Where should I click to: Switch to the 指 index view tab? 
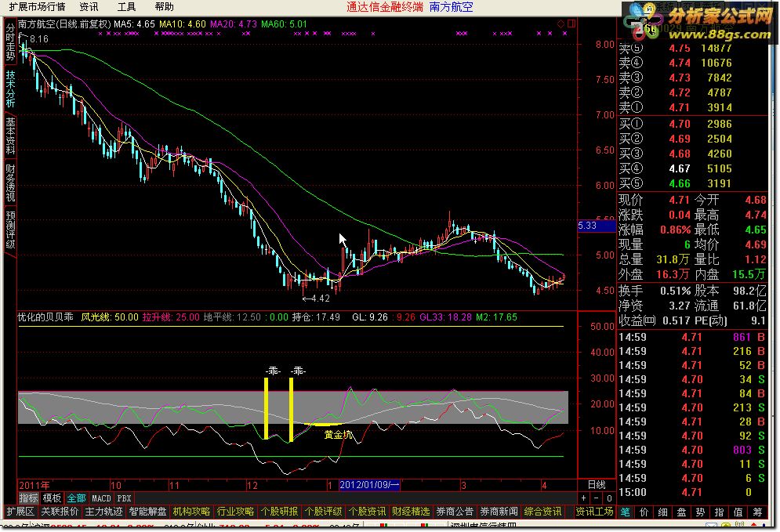719,512
